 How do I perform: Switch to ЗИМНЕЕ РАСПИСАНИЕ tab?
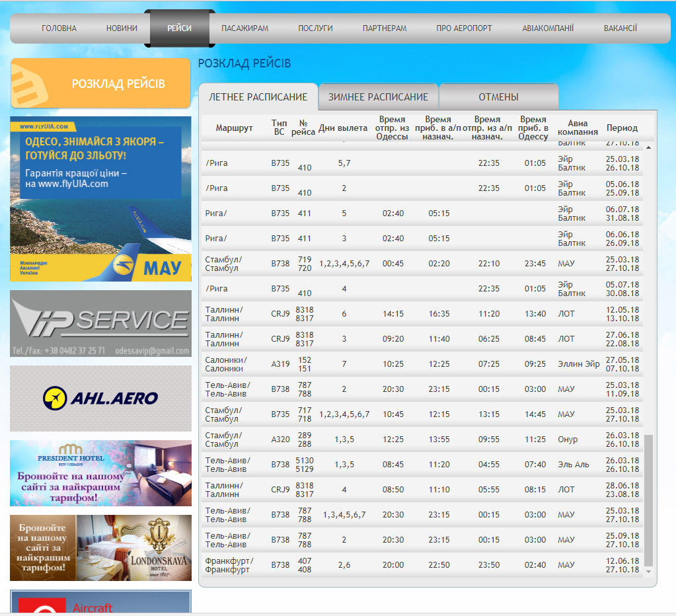click(x=378, y=96)
